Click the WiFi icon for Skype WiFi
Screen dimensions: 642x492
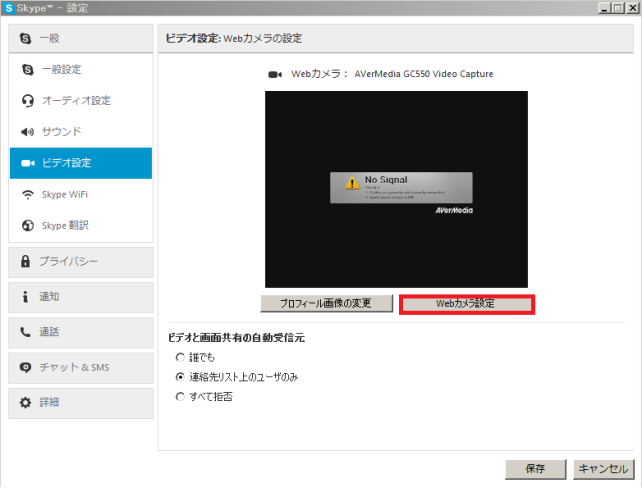point(27,194)
